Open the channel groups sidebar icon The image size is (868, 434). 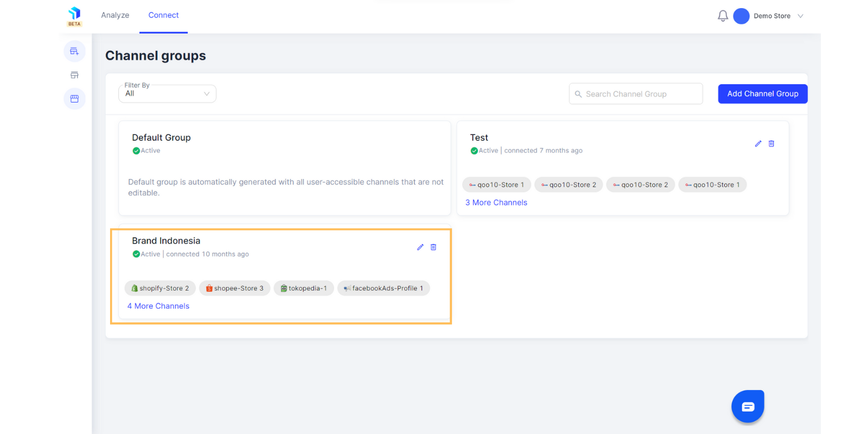point(74,99)
